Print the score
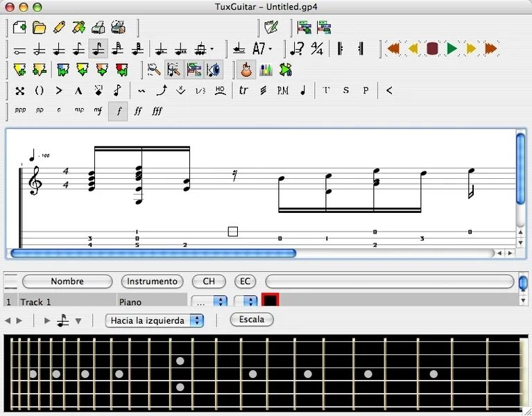This screenshot has height=416, width=532. 98,27
